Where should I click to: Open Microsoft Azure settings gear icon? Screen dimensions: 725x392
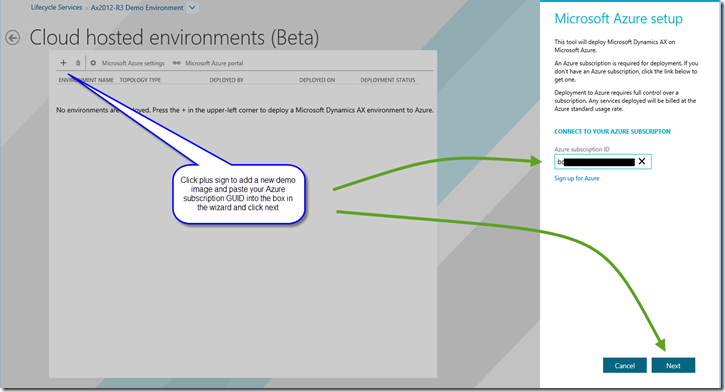[93, 63]
